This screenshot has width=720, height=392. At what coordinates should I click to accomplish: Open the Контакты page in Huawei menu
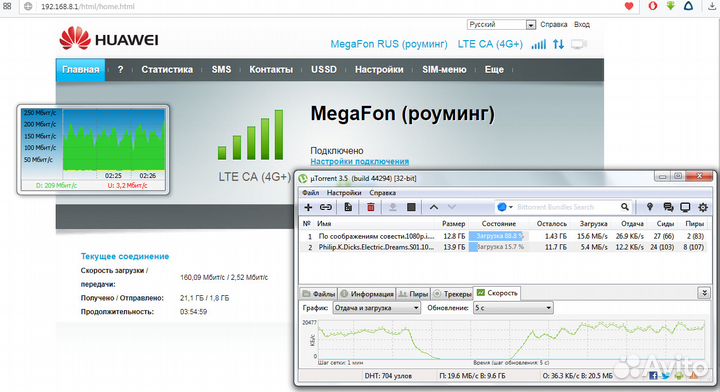coord(271,70)
